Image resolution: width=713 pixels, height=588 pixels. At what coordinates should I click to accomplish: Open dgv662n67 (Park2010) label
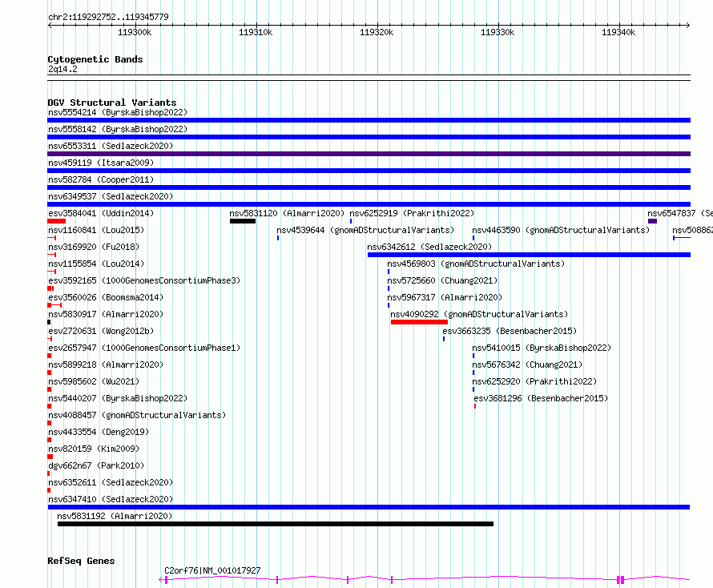(96, 465)
